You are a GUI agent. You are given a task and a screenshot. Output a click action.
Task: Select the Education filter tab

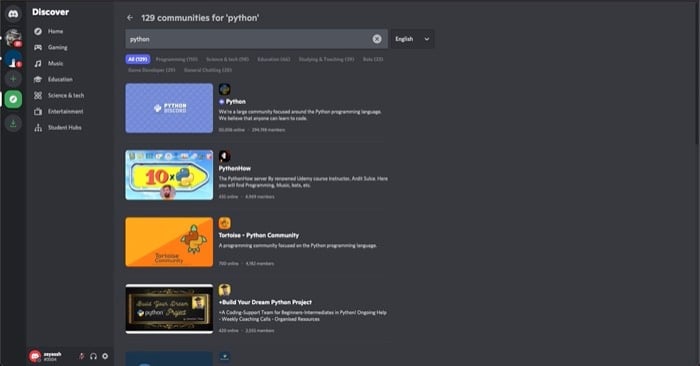pos(274,59)
